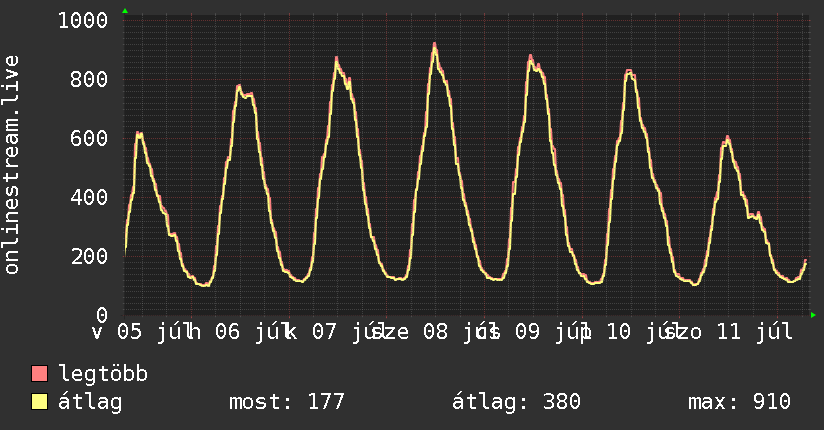Click the 'cs 09 júl' date label

point(532,332)
